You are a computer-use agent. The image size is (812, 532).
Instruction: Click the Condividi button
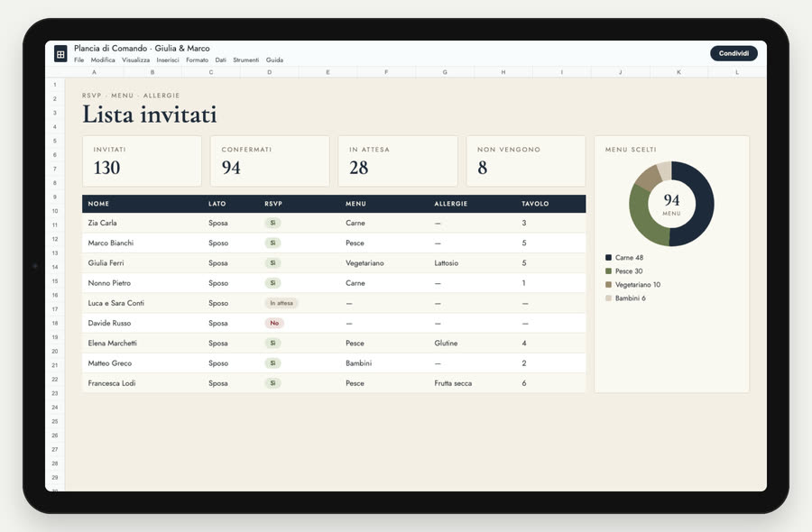(x=734, y=53)
